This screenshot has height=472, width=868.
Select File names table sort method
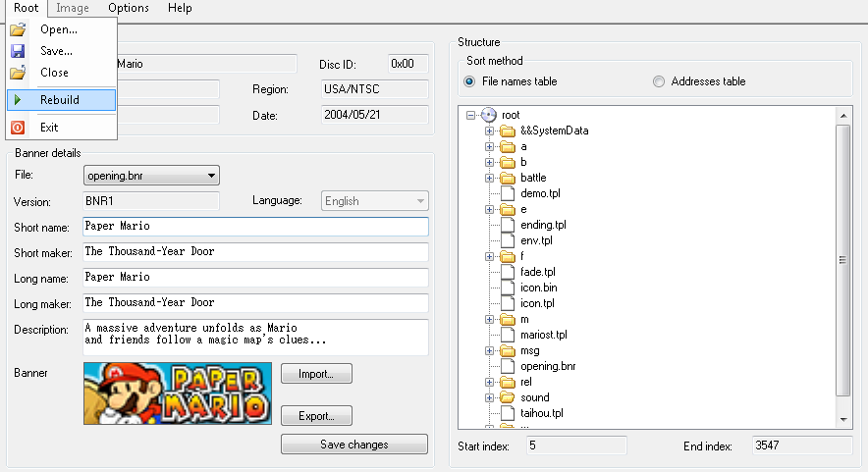pos(469,81)
